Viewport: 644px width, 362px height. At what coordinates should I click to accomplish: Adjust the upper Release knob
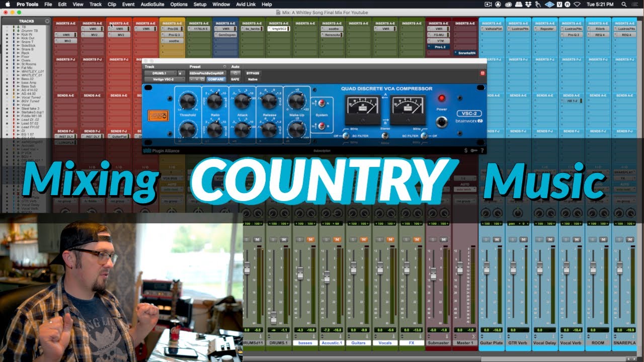click(269, 101)
